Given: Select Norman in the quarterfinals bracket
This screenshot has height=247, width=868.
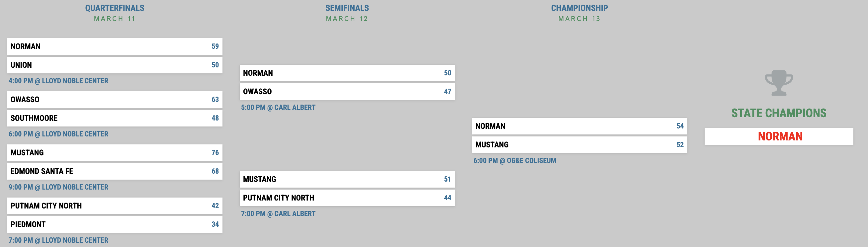Looking at the screenshot, I should click(115, 46).
